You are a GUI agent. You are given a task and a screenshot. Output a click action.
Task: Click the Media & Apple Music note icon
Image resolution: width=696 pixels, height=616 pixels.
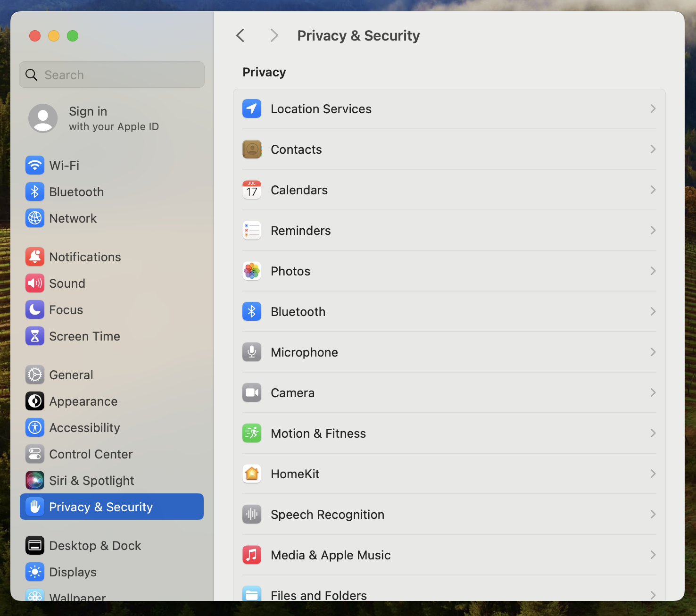coord(252,555)
